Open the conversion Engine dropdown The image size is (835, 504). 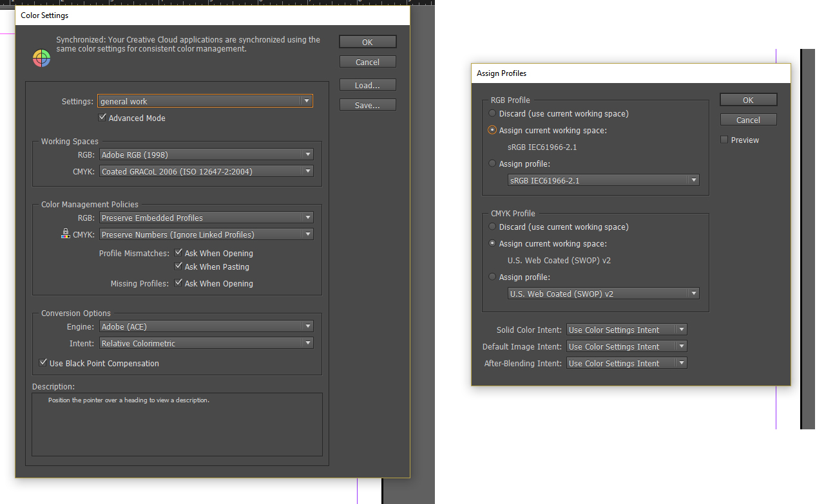click(308, 326)
